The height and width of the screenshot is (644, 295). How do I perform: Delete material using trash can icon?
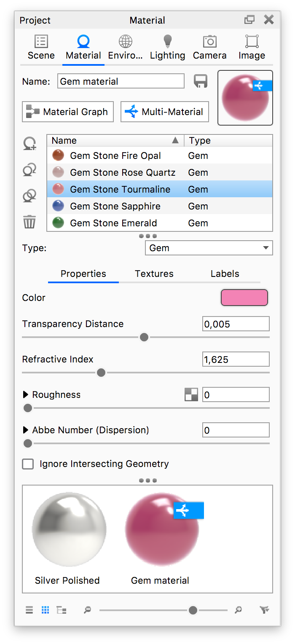click(x=29, y=222)
